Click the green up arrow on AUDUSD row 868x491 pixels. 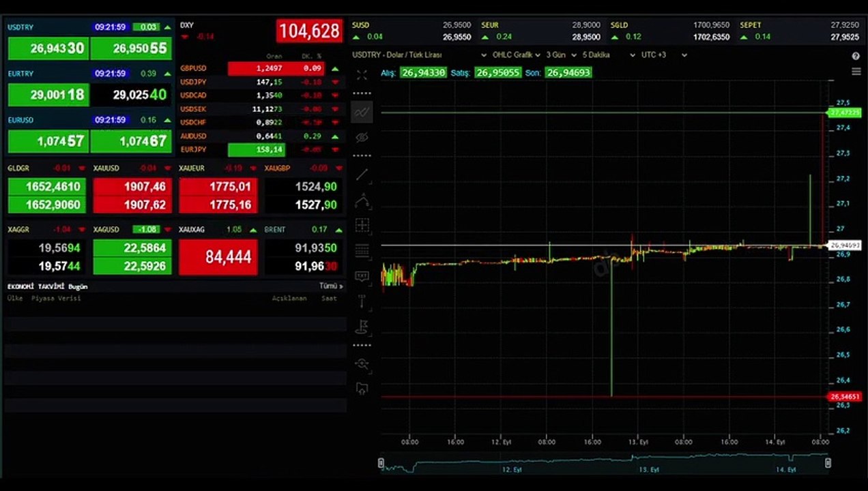point(335,136)
